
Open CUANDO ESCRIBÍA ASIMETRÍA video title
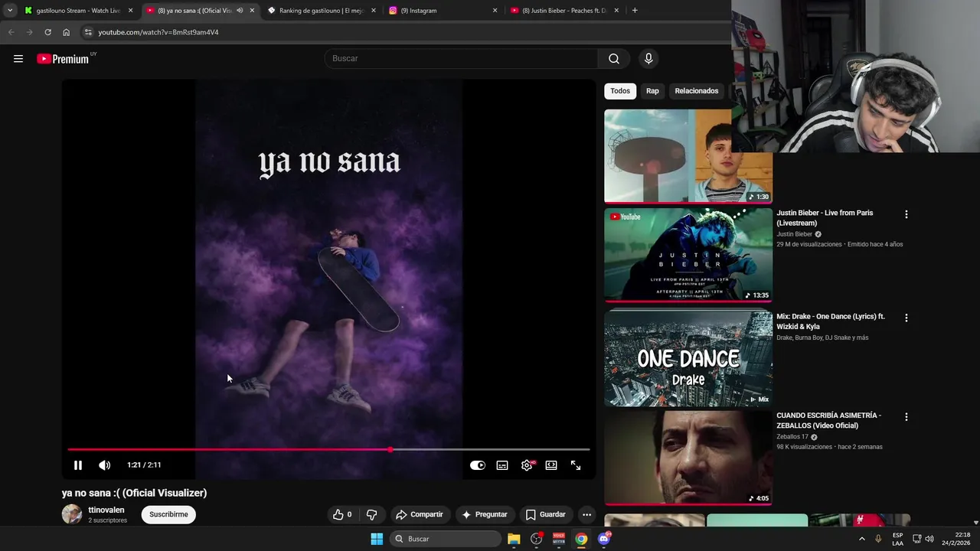pyautogui.click(x=829, y=420)
